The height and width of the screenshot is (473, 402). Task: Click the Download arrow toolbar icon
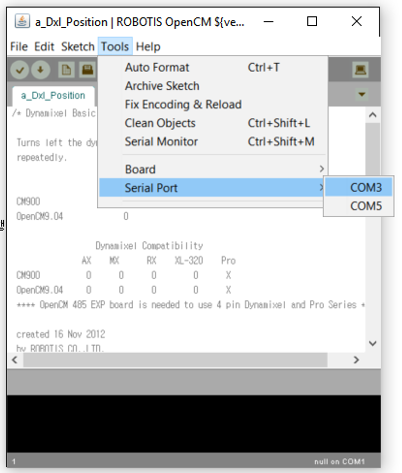[x=41, y=70]
